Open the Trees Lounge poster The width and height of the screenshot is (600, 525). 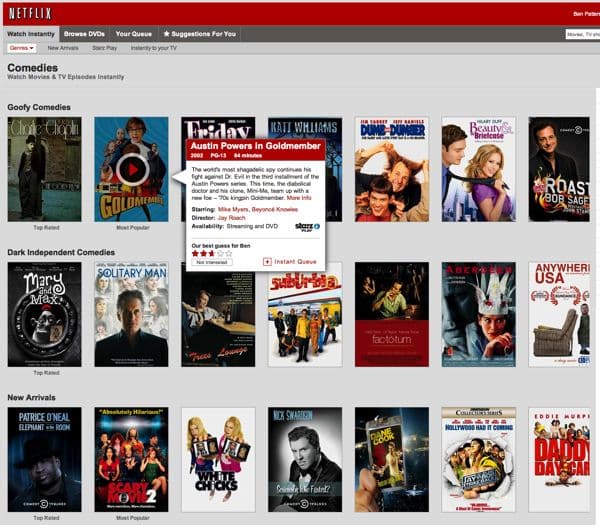pos(218,320)
